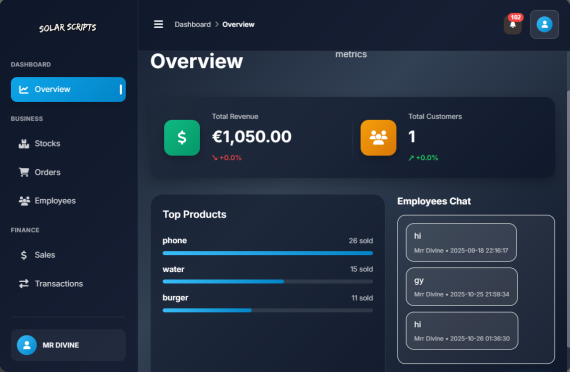Click the 'Overview' page heading
The width and height of the screenshot is (570, 372).
coord(196,61)
